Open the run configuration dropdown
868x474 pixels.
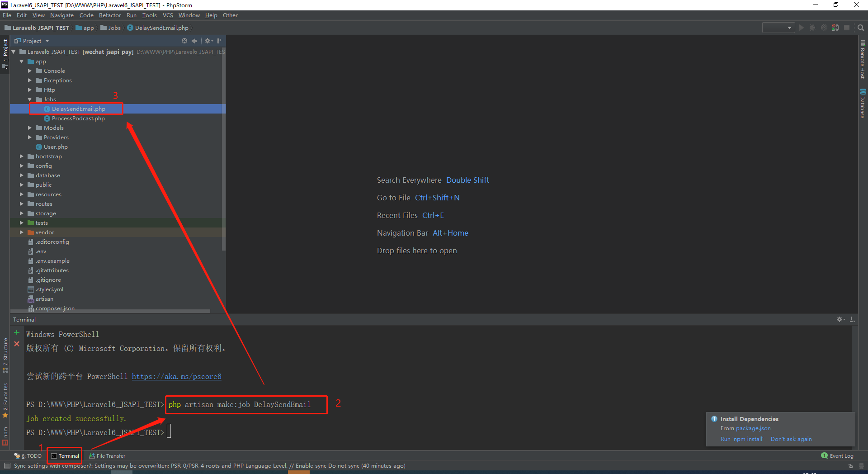[x=778, y=28]
